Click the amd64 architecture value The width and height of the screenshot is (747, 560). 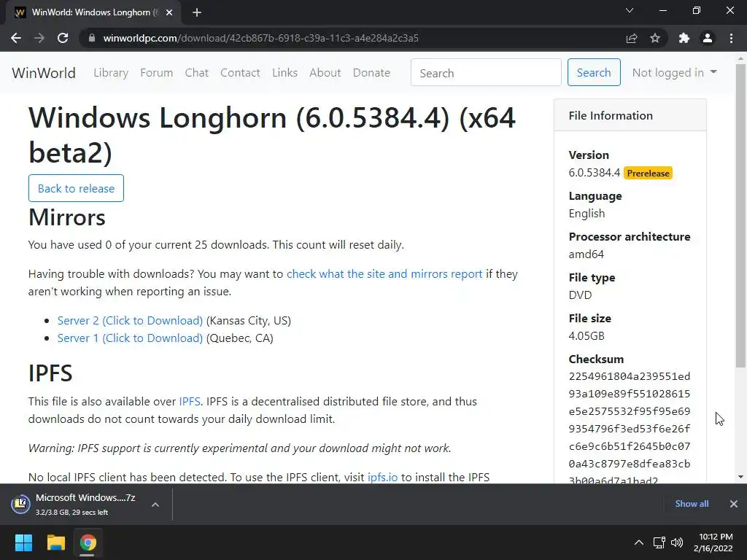tap(586, 254)
